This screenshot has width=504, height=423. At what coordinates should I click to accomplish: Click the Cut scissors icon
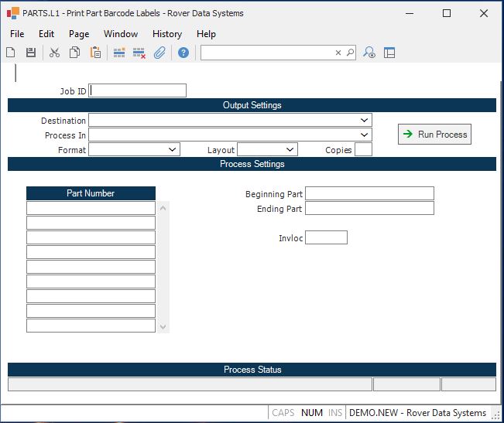[x=54, y=53]
